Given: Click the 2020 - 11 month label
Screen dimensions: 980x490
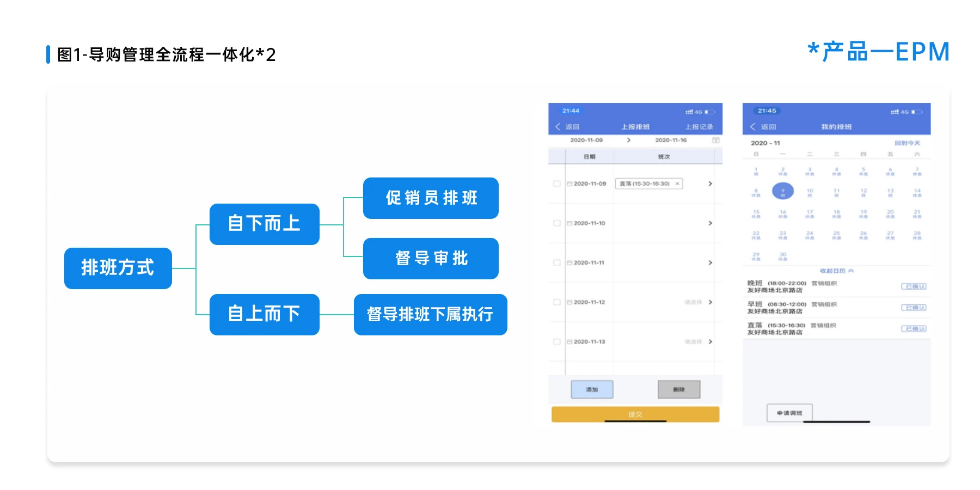Looking at the screenshot, I should pyautogui.click(x=765, y=143).
